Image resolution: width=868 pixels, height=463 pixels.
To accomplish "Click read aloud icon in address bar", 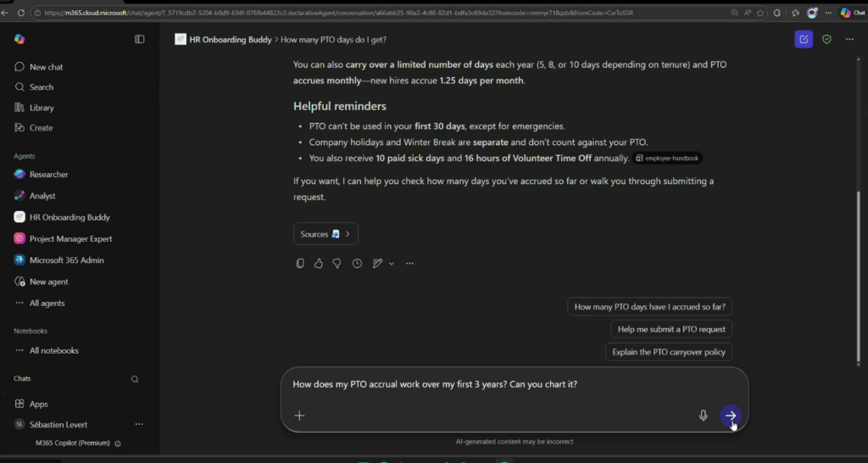I will point(748,13).
